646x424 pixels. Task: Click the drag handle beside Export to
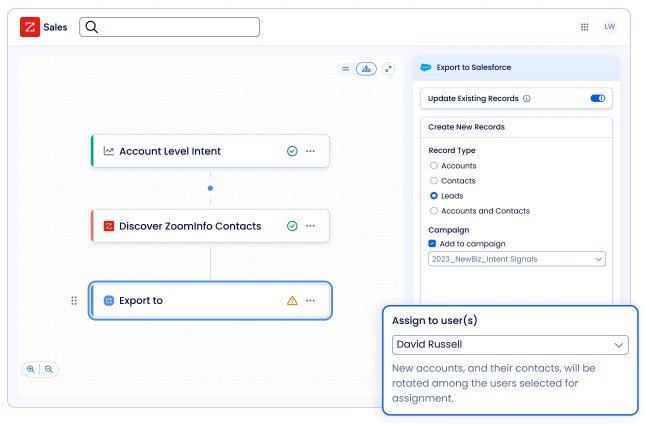74,300
